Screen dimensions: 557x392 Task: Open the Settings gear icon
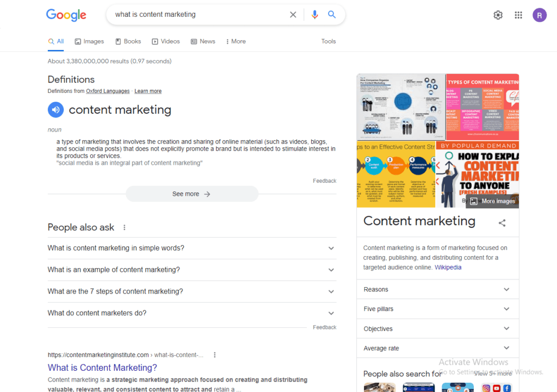[498, 15]
